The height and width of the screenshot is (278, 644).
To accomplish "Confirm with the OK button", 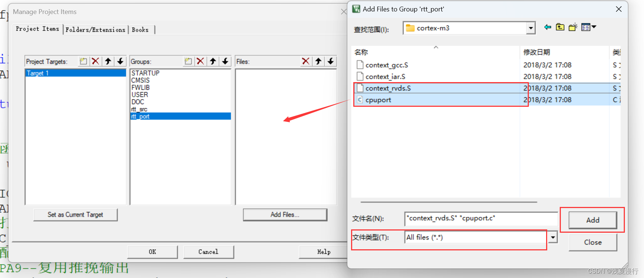I will pos(152,252).
